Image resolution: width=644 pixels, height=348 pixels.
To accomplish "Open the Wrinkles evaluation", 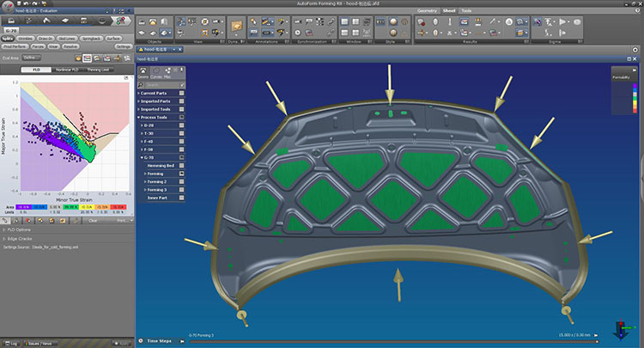I will click(26, 40).
